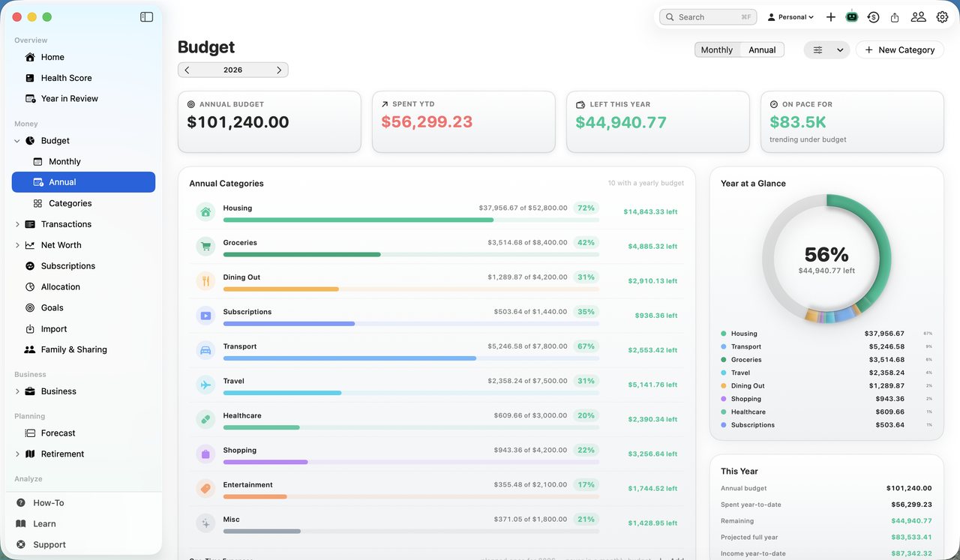Click the Misc sparkle icon
Image resolution: width=960 pixels, height=560 pixels.
tap(205, 523)
